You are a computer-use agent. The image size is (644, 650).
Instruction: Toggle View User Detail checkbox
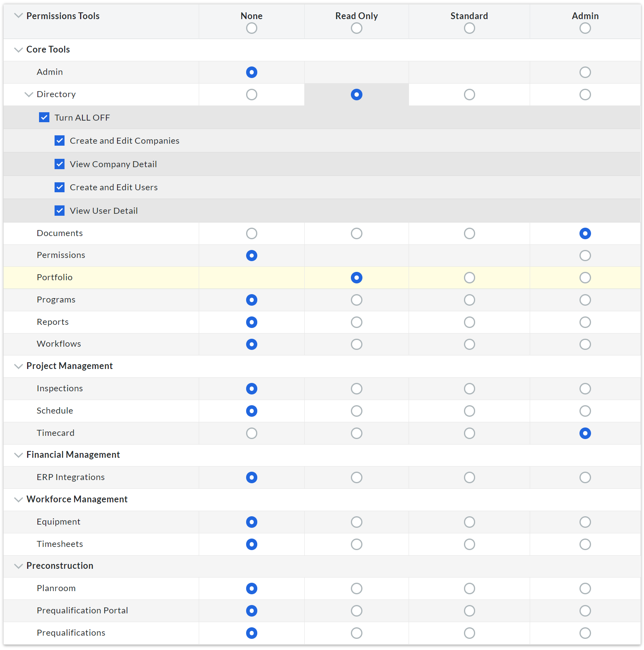60,211
